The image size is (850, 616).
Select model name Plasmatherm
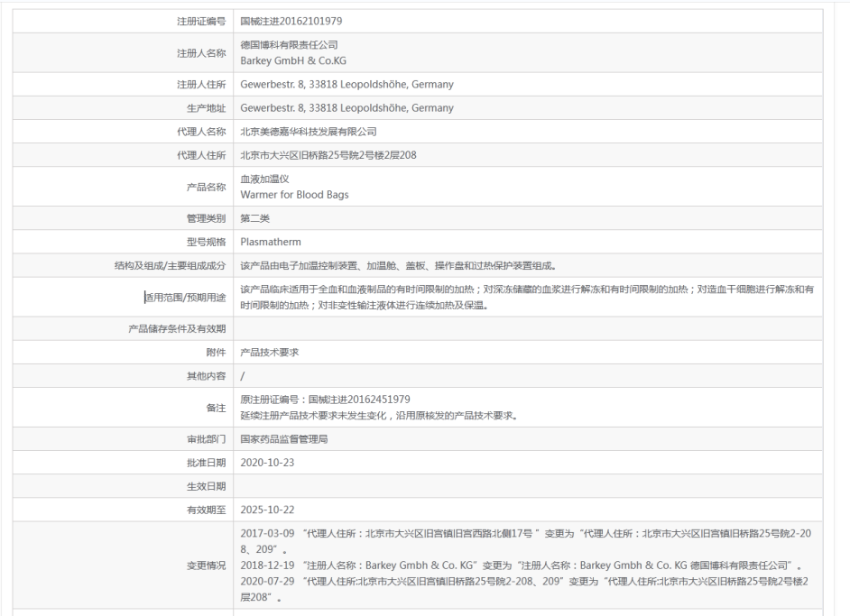271,243
